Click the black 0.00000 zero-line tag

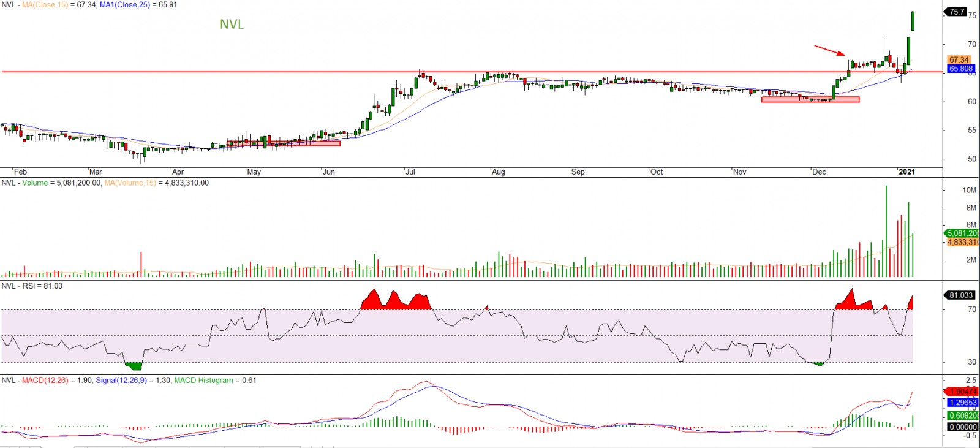tap(963, 427)
